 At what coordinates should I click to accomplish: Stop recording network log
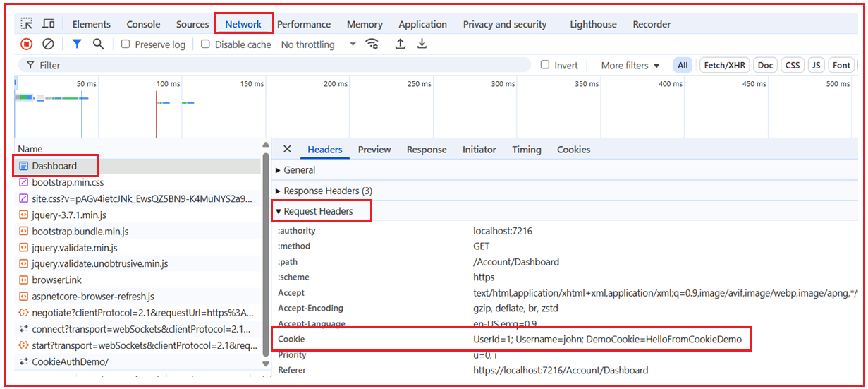(x=26, y=44)
